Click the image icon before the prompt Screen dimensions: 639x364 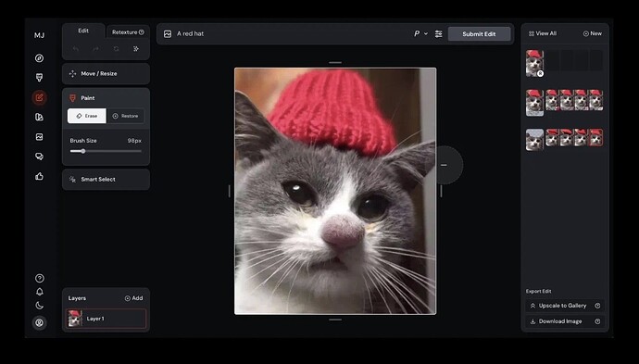coord(168,34)
